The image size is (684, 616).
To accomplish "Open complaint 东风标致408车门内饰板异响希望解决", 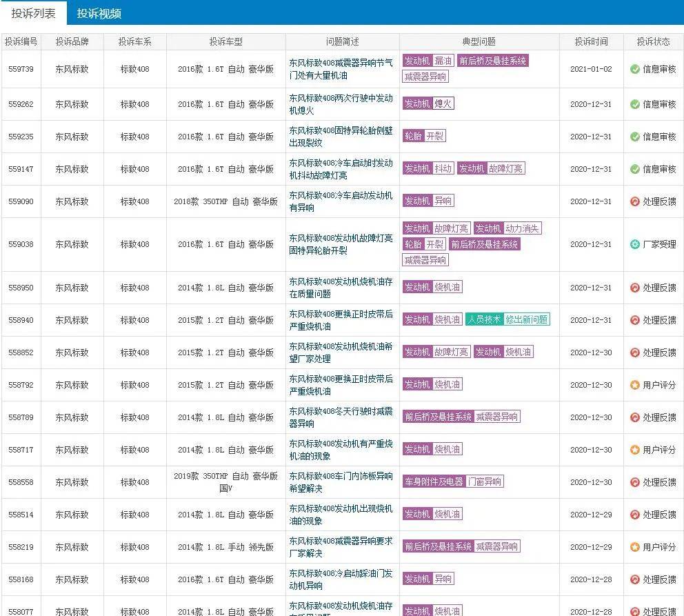I will click(341, 482).
